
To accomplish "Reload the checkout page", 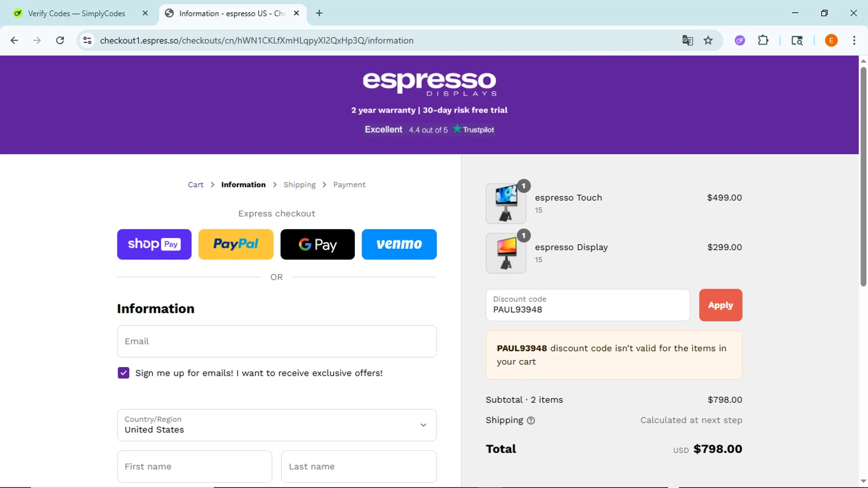I will click(x=60, y=41).
